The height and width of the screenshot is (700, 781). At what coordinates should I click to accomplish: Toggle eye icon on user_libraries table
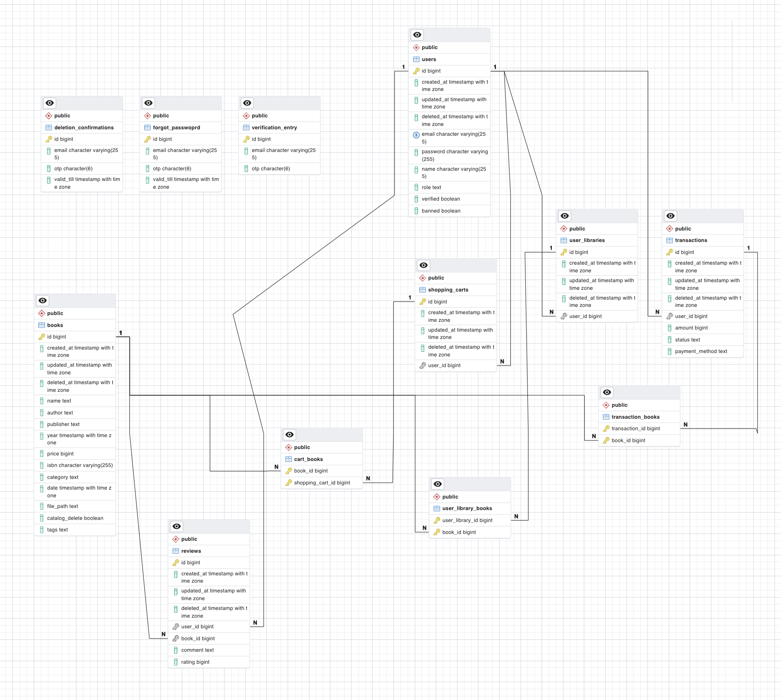(x=565, y=216)
